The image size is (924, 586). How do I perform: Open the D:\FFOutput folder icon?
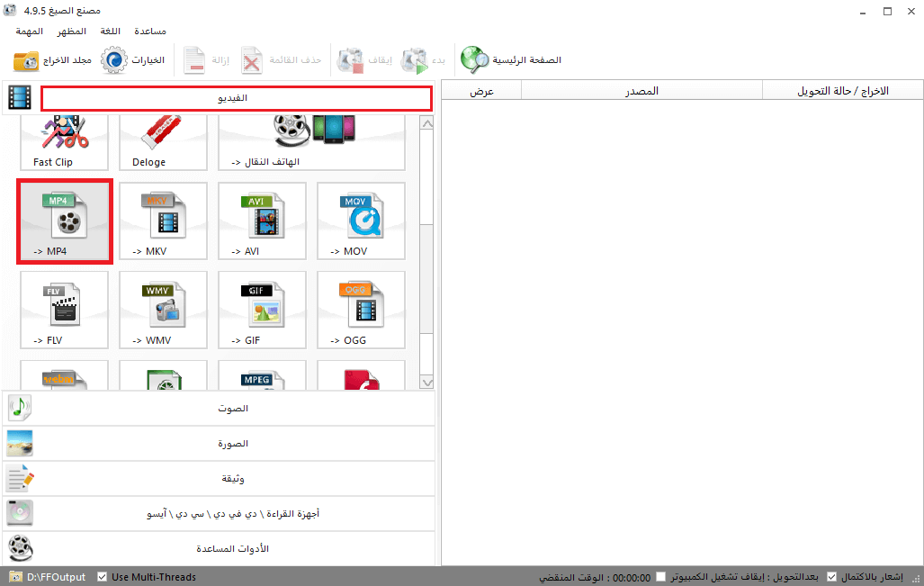tap(16, 577)
